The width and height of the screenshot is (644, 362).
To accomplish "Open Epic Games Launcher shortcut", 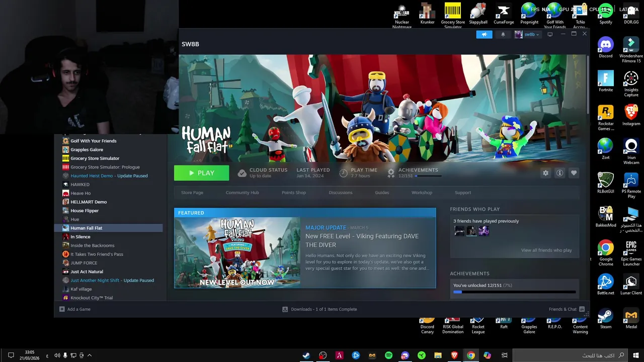I will [631, 253].
